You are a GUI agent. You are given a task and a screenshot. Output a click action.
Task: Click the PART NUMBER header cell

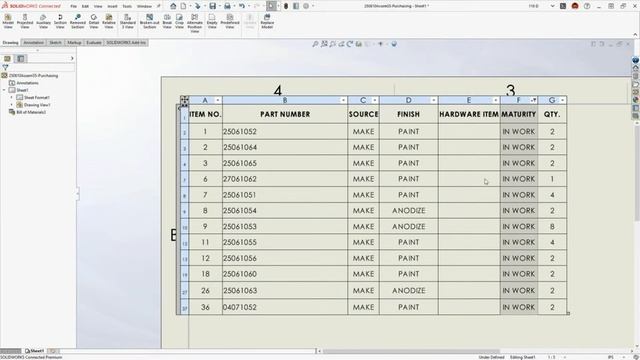(x=285, y=114)
